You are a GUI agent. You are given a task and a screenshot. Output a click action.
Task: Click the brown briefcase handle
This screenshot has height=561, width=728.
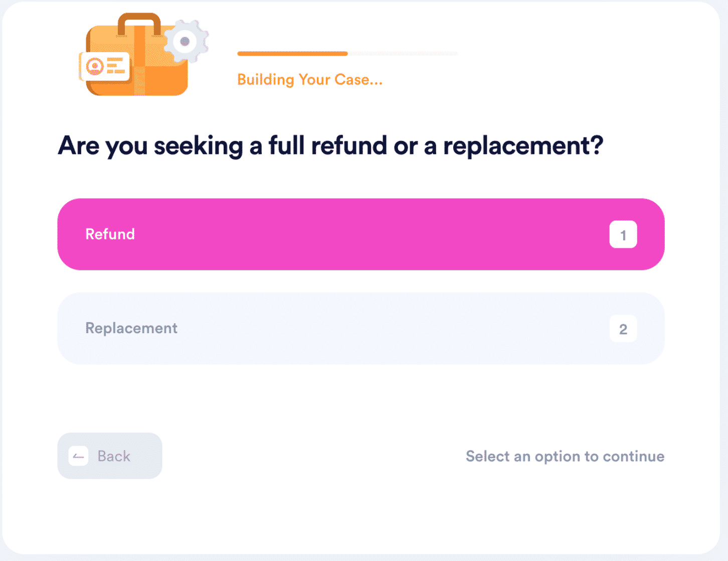tap(139, 24)
